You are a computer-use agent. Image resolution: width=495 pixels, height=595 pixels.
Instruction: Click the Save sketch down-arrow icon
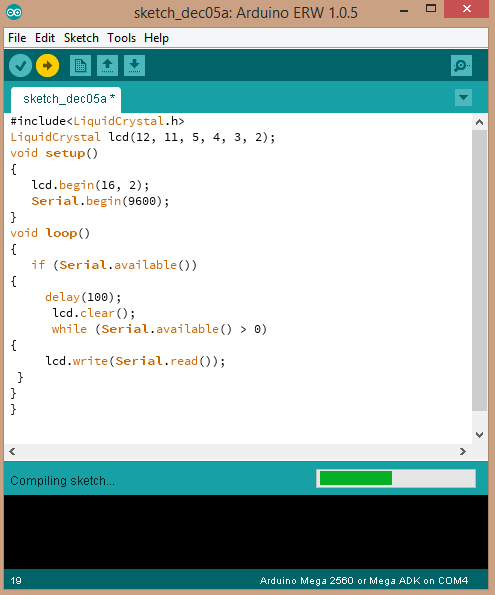134,66
